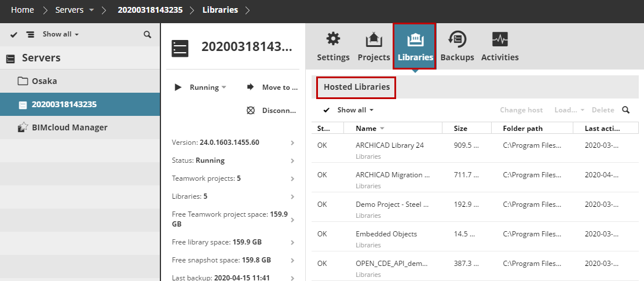
Task: Open Hosted Libraries Show all dropdown
Action: (x=355, y=110)
